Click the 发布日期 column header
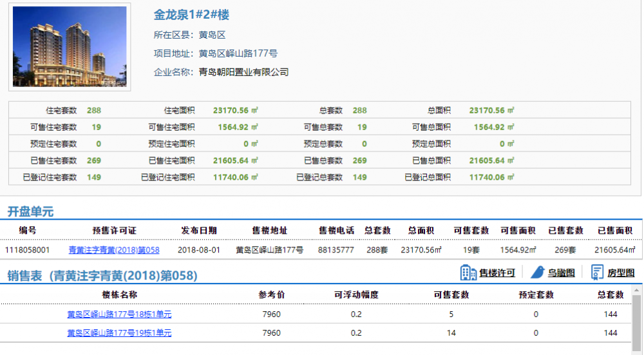 (199, 231)
